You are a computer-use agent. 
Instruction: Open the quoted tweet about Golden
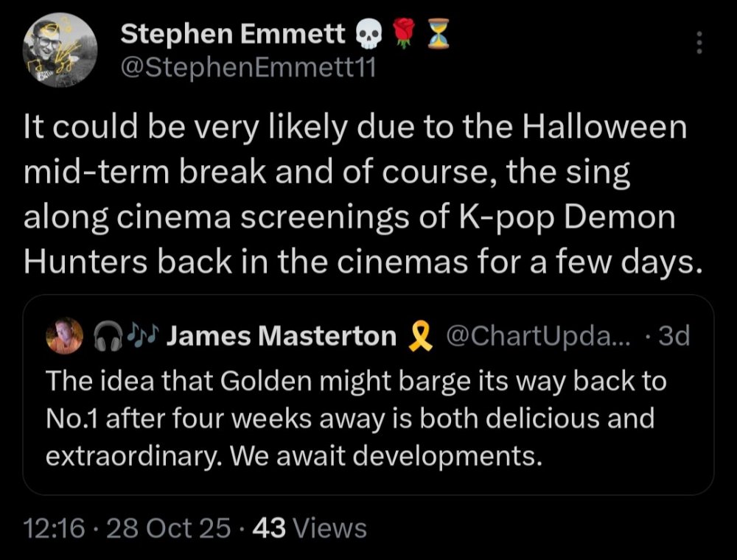click(x=355, y=419)
